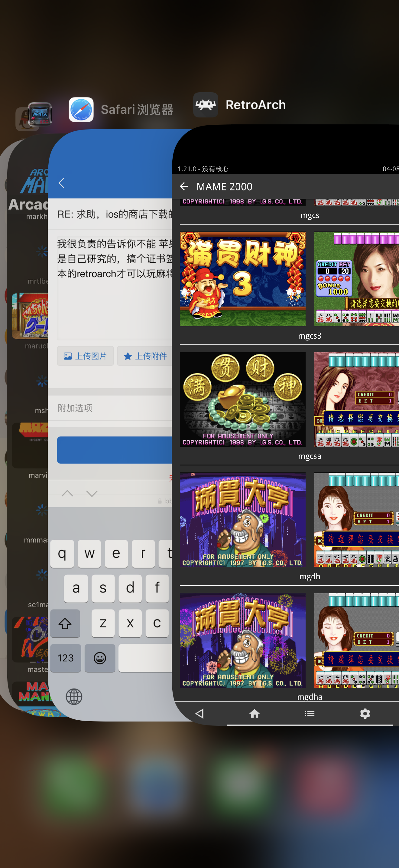Image resolution: width=399 pixels, height=868 pixels.
Task: Click the mgdha game label
Action: tap(310, 696)
